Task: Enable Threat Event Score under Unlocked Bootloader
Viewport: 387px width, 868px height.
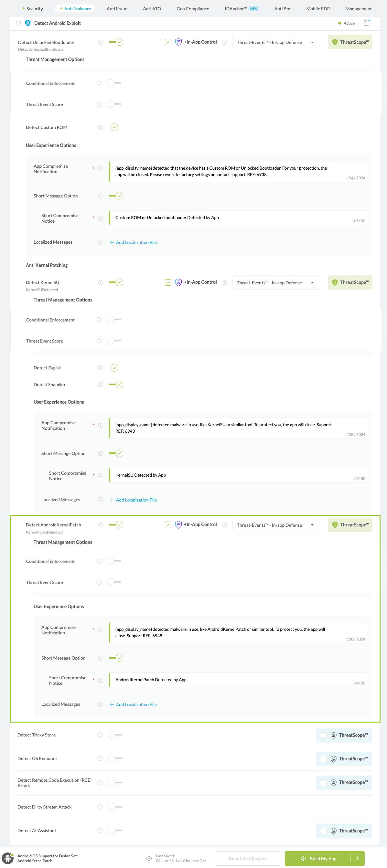Action: (113, 104)
